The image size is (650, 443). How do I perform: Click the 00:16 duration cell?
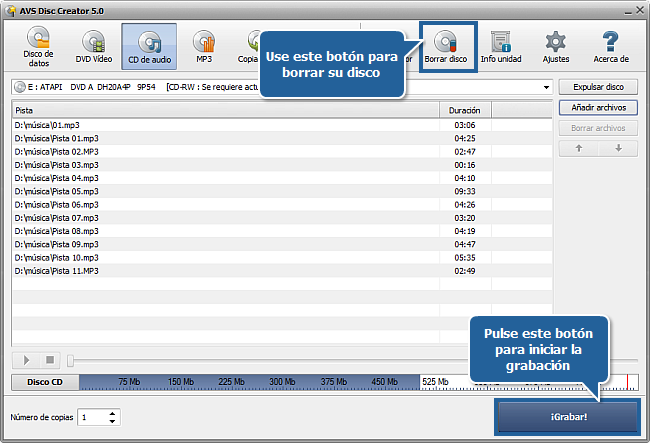(465, 165)
